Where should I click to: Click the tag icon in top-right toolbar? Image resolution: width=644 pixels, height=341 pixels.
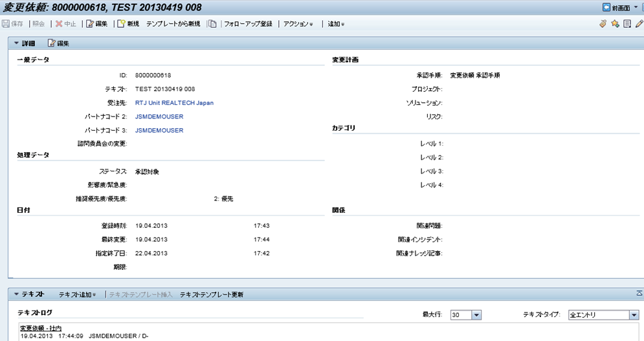point(603,24)
